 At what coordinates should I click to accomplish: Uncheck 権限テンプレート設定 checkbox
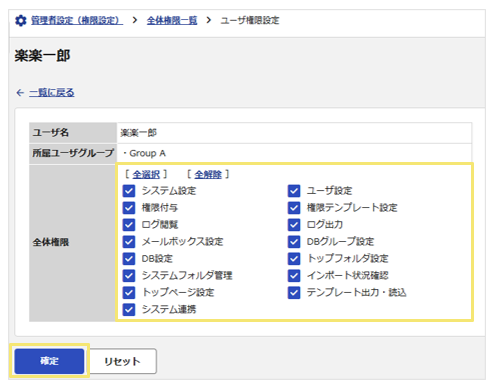click(x=294, y=208)
